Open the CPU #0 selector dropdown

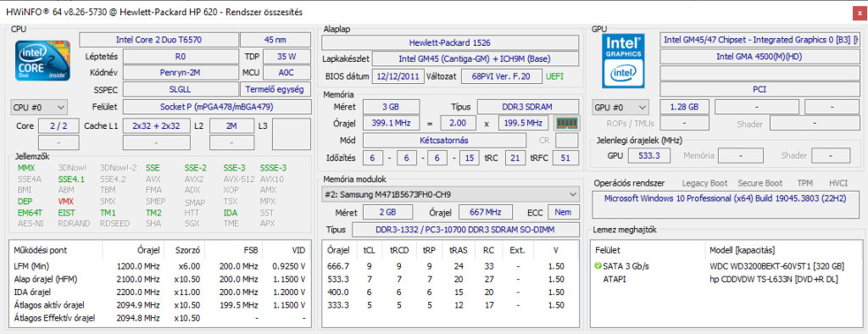[x=39, y=107]
